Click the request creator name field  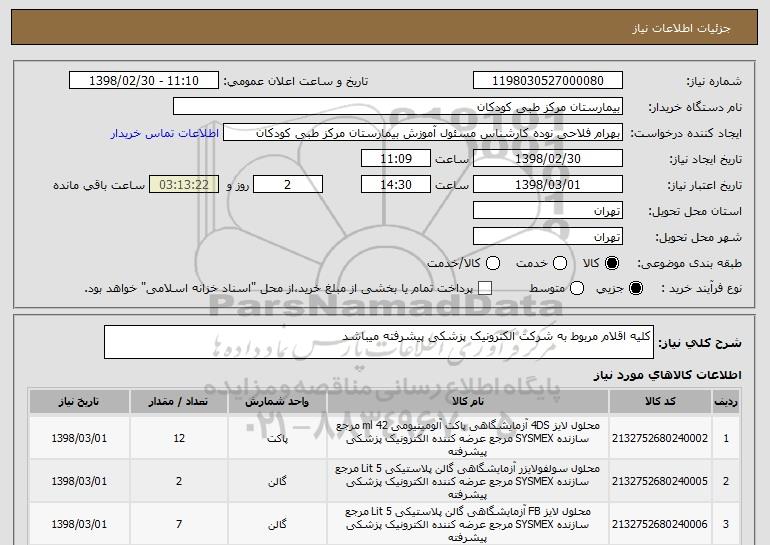[423, 133]
